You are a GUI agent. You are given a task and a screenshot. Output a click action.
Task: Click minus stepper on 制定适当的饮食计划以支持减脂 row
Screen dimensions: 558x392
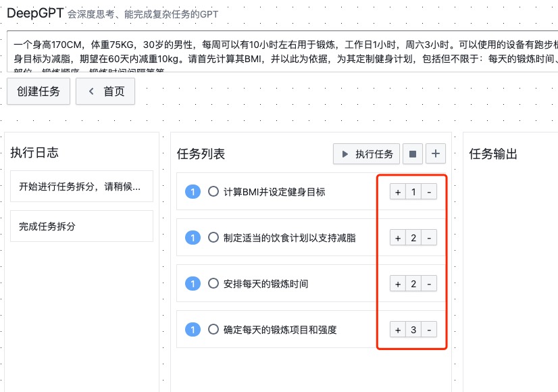click(x=429, y=238)
